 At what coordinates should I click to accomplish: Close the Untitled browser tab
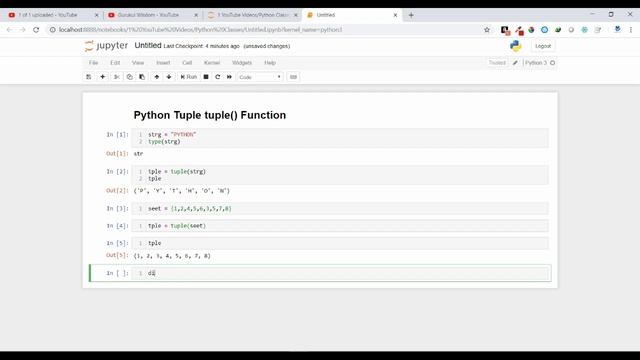coord(395,15)
